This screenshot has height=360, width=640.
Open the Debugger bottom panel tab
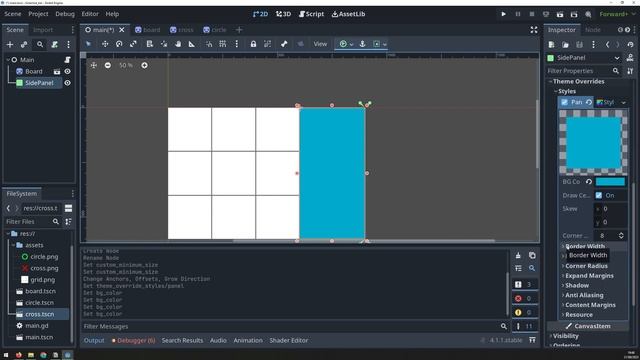pyautogui.click(x=133, y=340)
